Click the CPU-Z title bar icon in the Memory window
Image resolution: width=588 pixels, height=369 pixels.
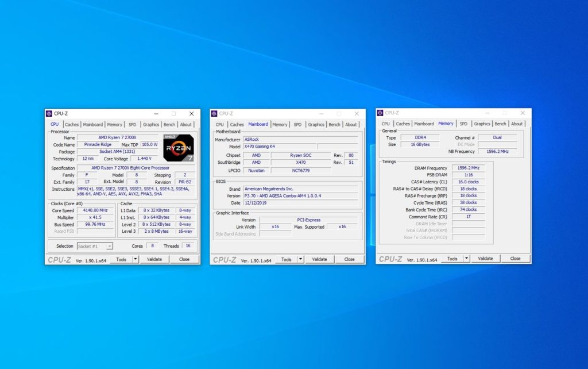pyautogui.click(x=380, y=113)
